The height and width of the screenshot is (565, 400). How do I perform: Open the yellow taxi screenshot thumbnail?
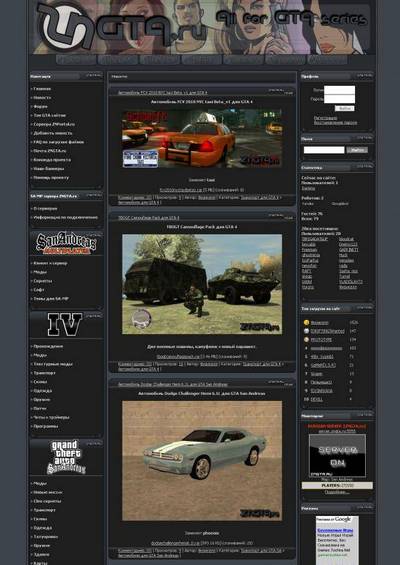202,139
